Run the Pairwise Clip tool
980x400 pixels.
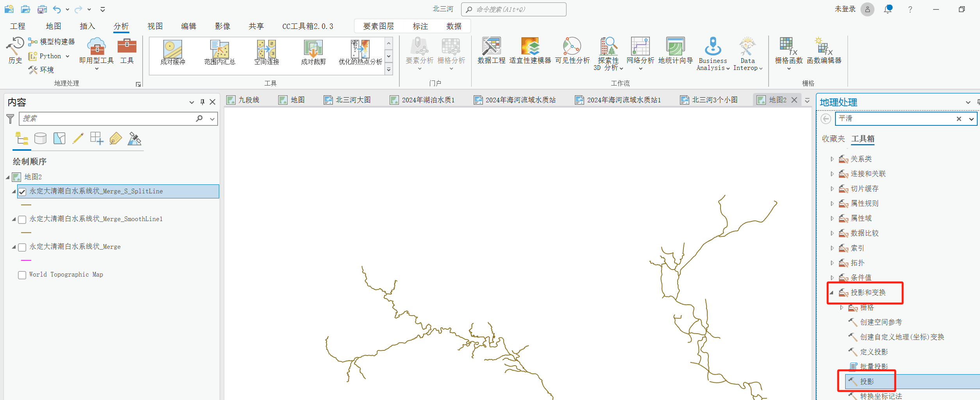tap(313, 52)
